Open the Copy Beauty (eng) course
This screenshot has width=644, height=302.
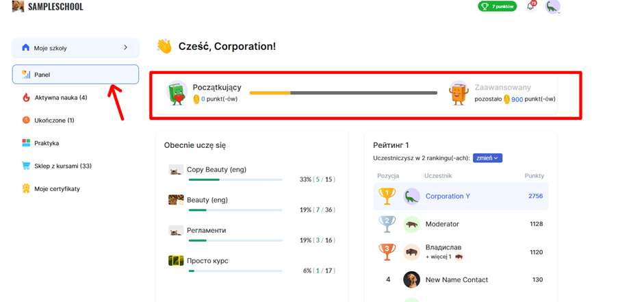[x=216, y=169]
